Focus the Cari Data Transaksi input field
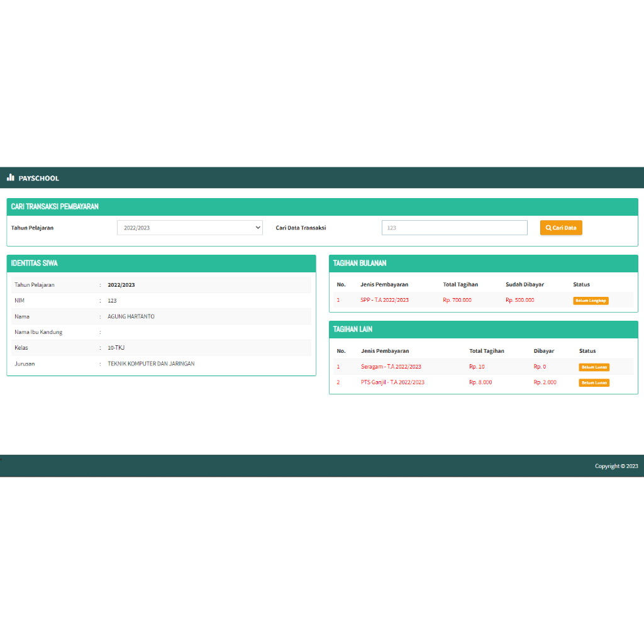This screenshot has height=644, width=644. (454, 228)
